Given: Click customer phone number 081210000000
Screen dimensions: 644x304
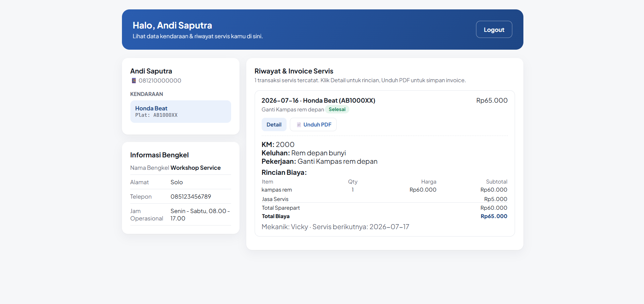Looking at the screenshot, I should 160,81.
